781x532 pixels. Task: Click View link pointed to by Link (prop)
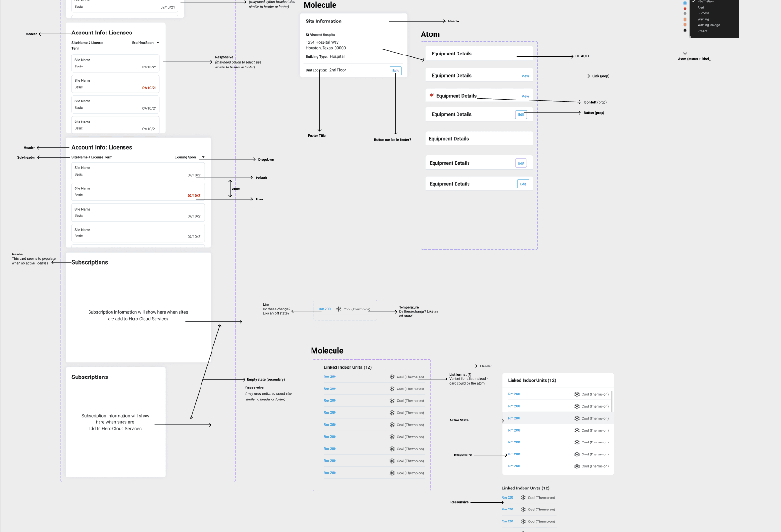(x=525, y=76)
